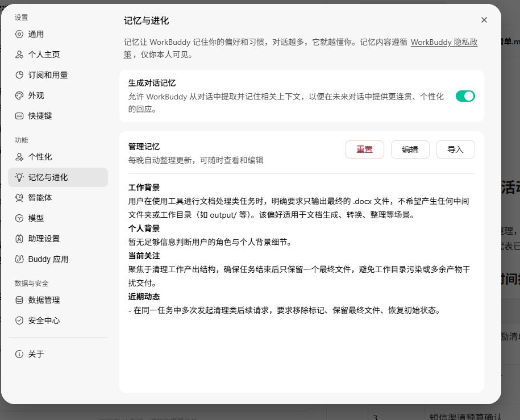This screenshot has width=520, height=420.
Task: Click the 外观 palette icon
Action: tap(19, 95)
